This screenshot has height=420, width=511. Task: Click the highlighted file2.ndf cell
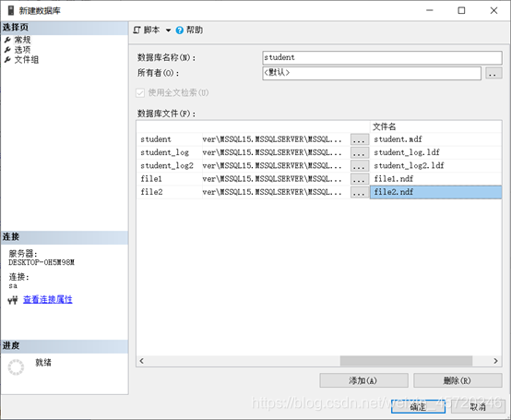click(435, 192)
